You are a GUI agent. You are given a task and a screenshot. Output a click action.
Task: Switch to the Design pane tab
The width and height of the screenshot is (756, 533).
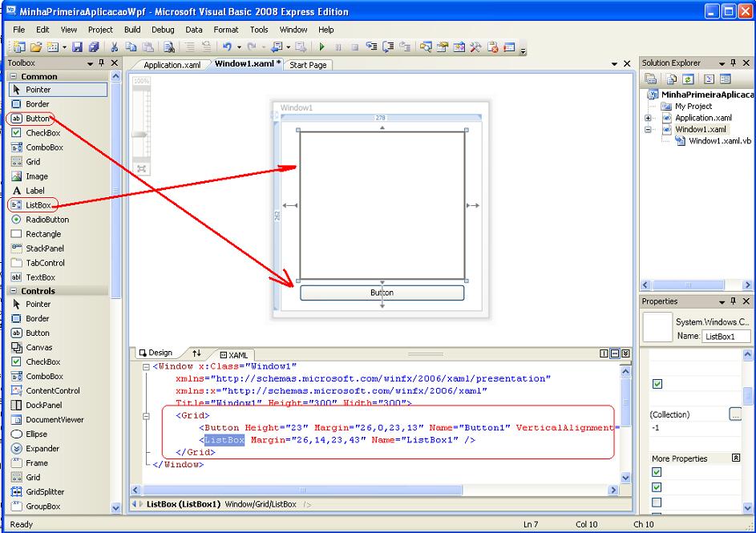coord(156,353)
